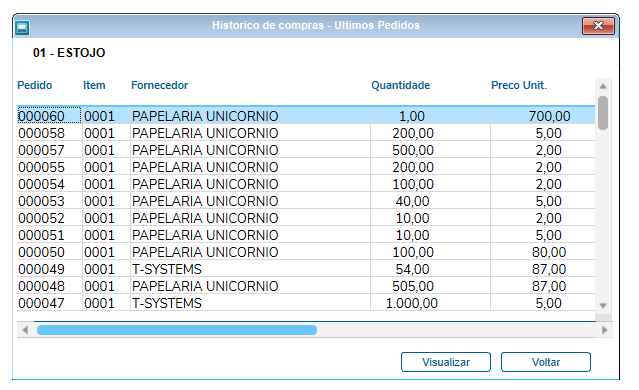The height and width of the screenshot is (390, 639).
Task: Click PAPELARIA UNICORNIO in order 000060 row
Action: pos(205,116)
